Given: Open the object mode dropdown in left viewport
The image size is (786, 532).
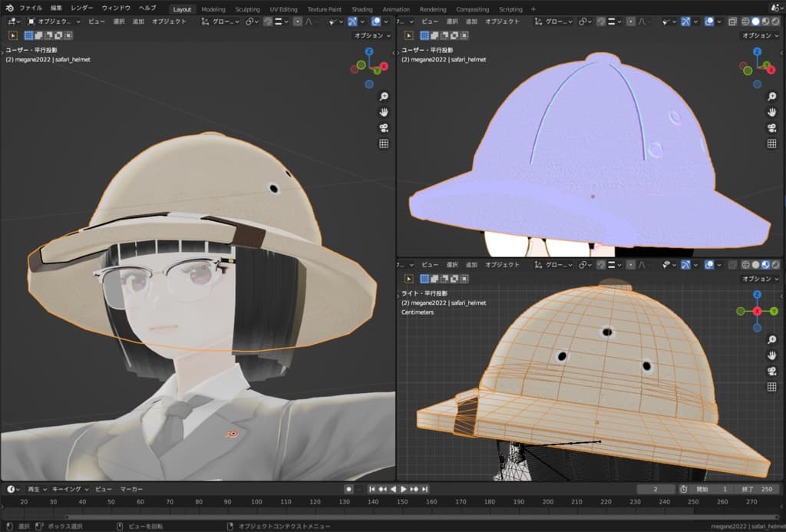Looking at the screenshot, I should (54, 21).
